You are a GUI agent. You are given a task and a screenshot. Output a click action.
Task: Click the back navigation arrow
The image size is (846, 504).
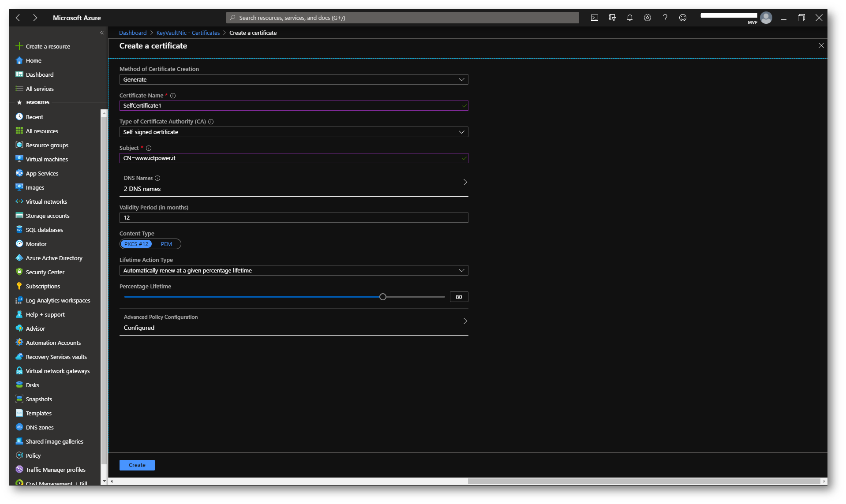[x=18, y=18]
